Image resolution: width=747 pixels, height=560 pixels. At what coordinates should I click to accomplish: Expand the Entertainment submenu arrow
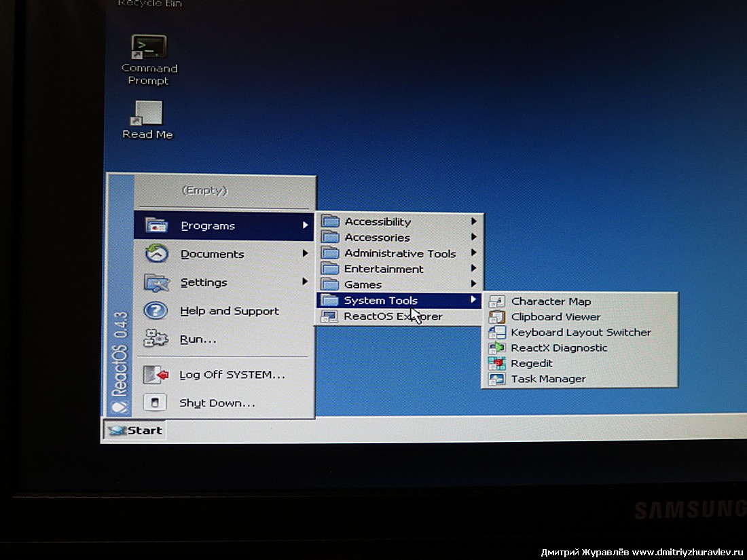tap(473, 268)
